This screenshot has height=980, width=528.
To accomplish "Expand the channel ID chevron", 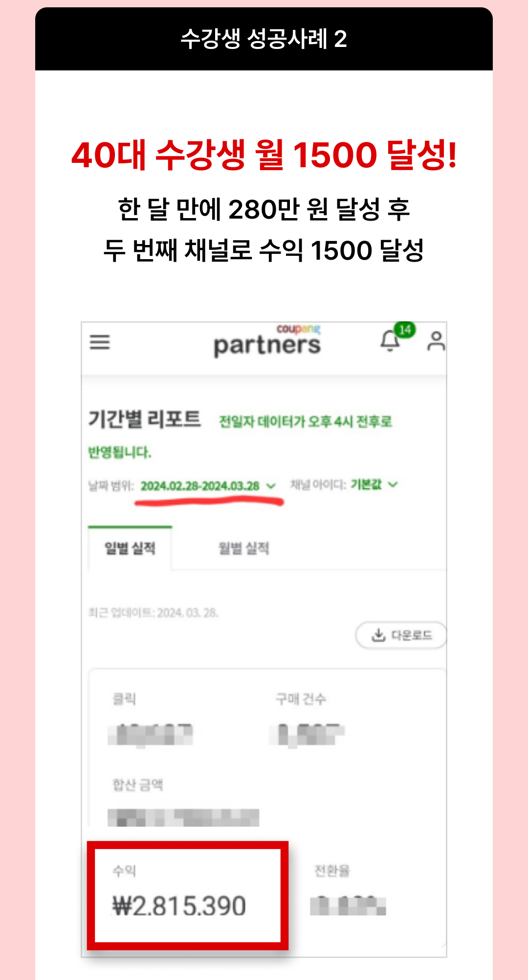I will coord(393,485).
